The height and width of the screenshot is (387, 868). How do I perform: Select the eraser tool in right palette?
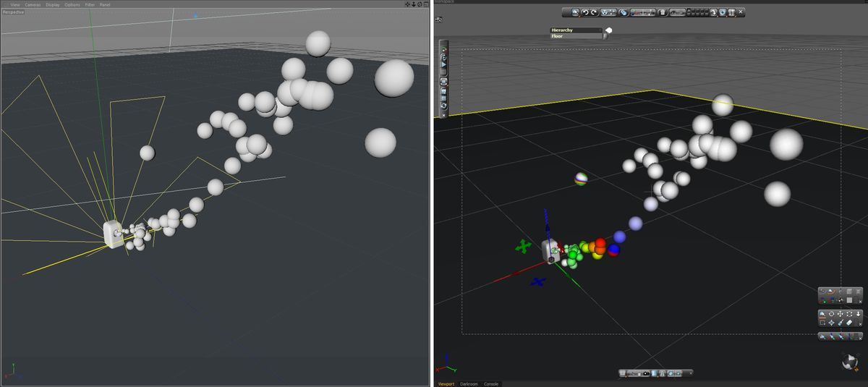(x=849, y=323)
